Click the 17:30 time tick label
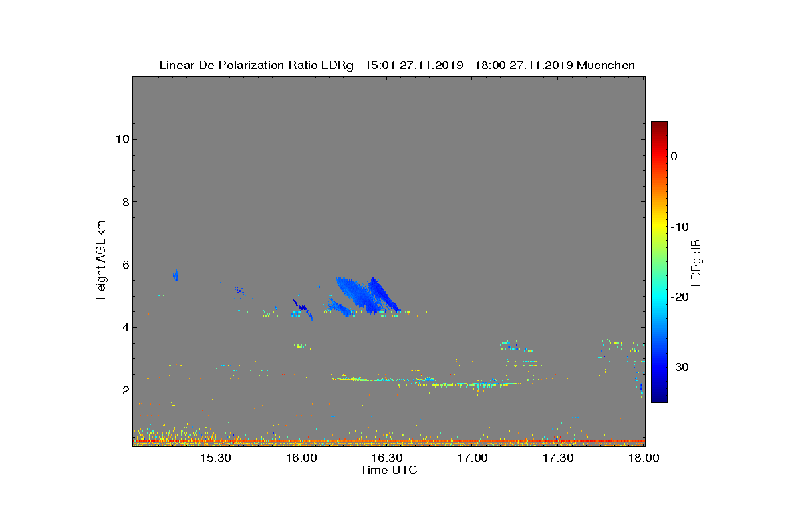This screenshot has height=532, width=798. pos(559,458)
